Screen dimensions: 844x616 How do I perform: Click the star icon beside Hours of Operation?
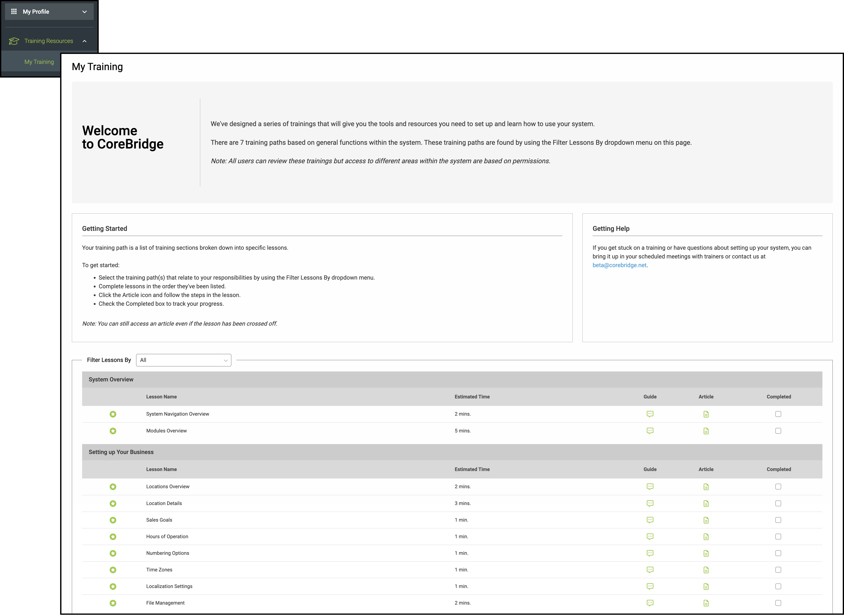point(113,537)
